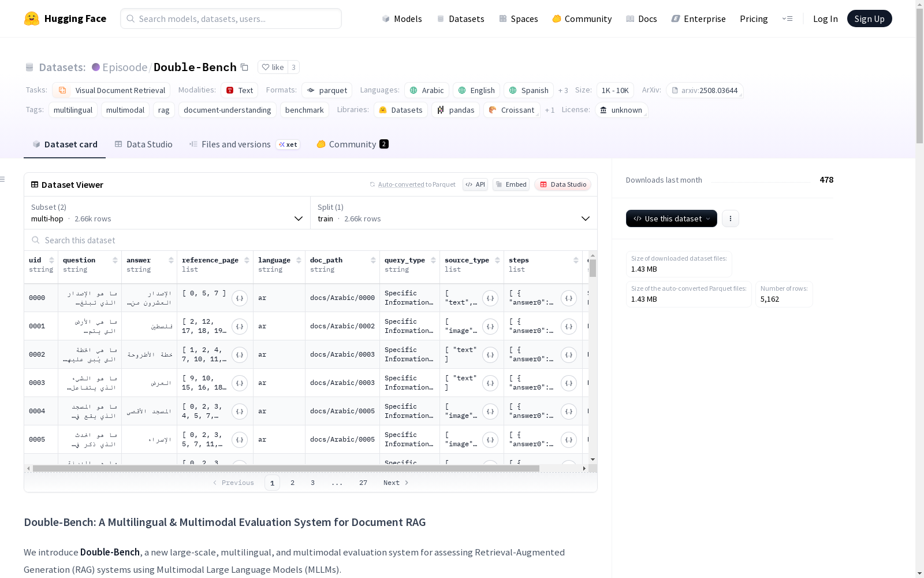The image size is (924, 578).
Task: Expand the source_type cell of row 0005
Action: (490, 440)
